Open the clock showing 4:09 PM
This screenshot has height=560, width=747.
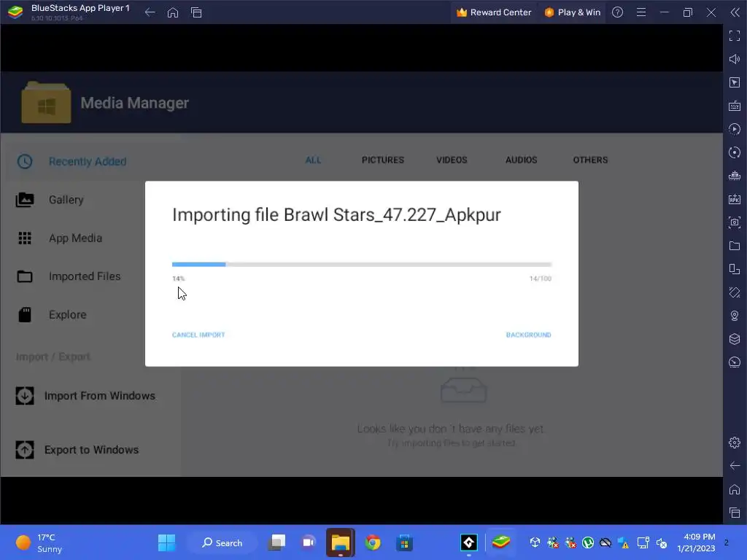[x=696, y=542]
